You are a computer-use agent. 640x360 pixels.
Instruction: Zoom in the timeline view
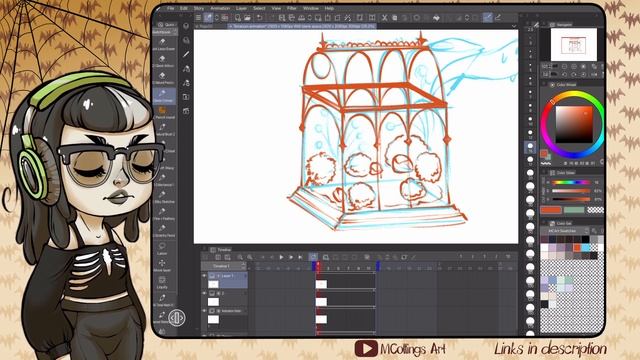point(249,257)
